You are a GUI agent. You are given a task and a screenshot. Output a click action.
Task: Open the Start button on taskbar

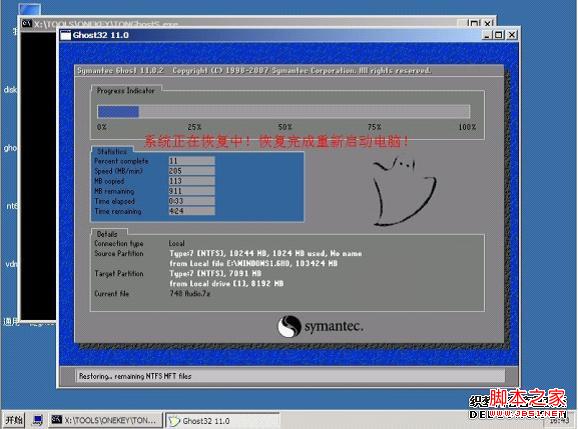pyautogui.click(x=14, y=420)
